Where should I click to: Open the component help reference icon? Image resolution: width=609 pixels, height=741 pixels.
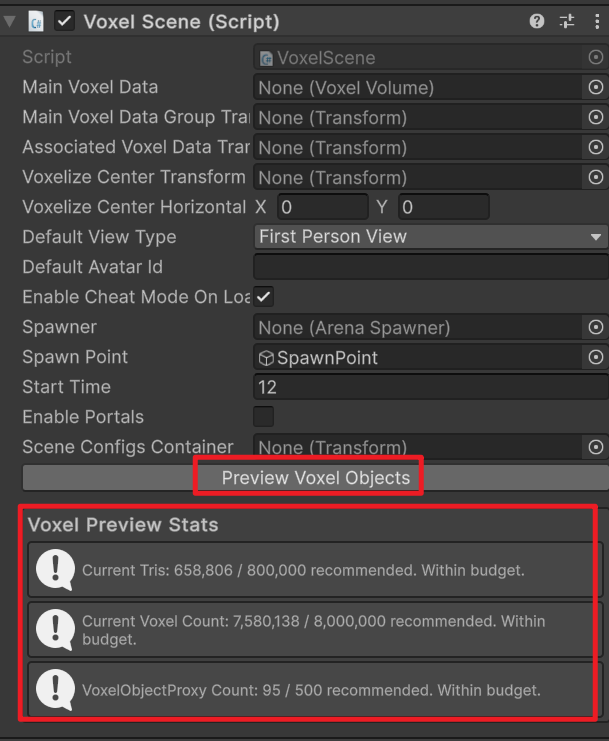tap(537, 21)
